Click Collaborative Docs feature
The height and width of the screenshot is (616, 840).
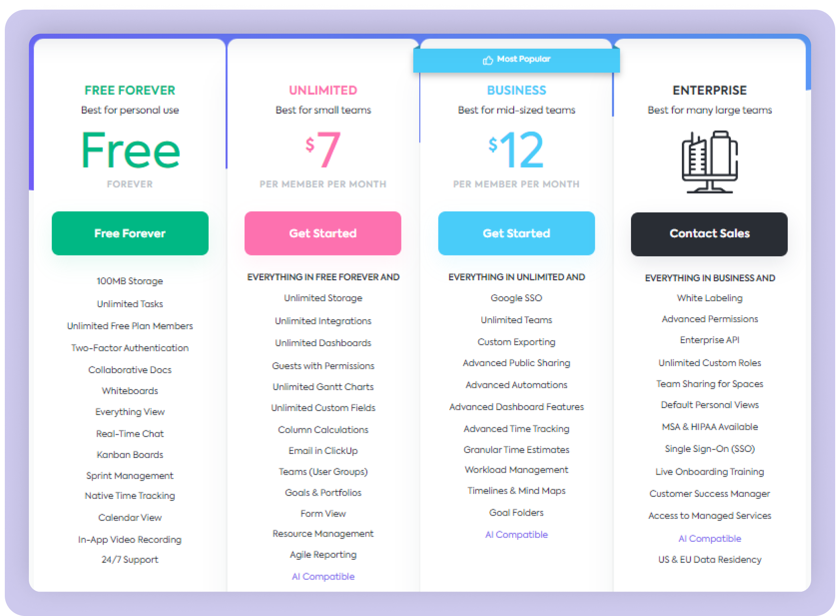(130, 370)
